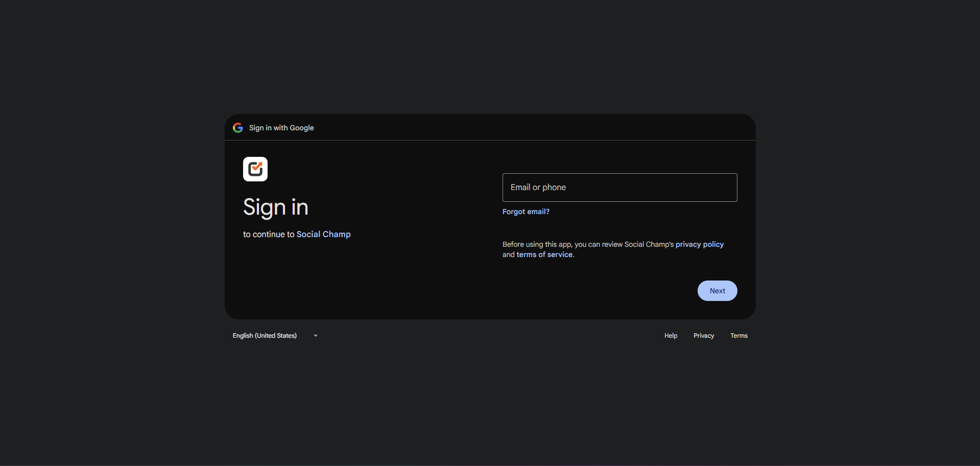
Task: Open the Help footer link
Action: (671, 336)
